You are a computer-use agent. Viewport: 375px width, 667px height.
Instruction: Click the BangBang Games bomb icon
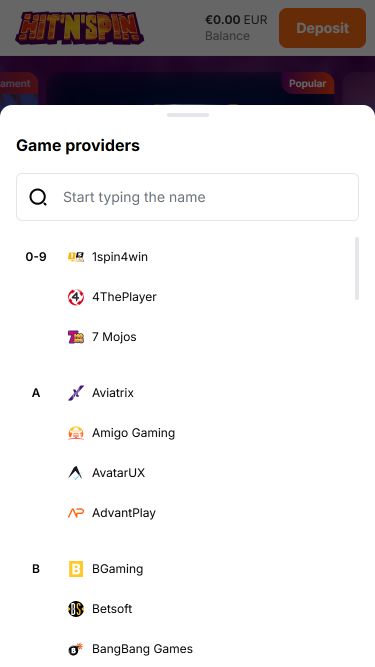pos(76,649)
